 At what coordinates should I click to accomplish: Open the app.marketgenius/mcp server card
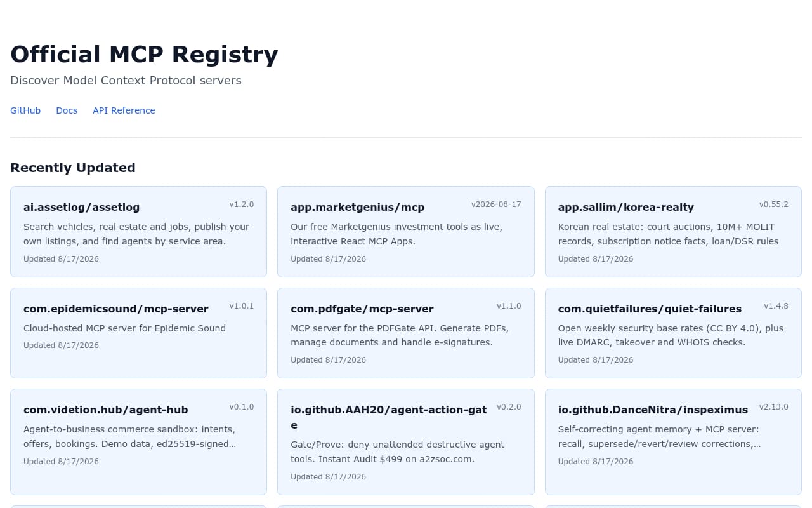pyautogui.click(x=406, y=232)
